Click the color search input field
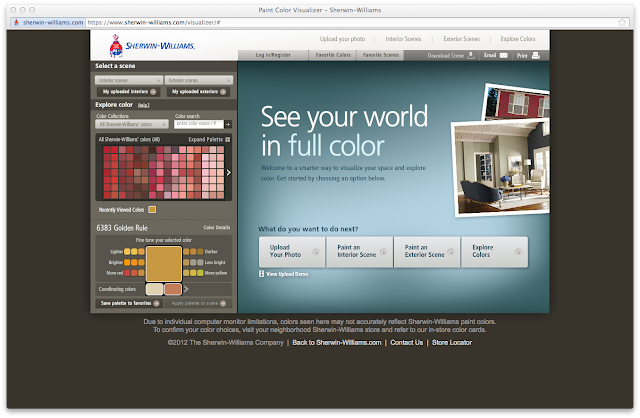Screen dimensions: 640x418 199,124
